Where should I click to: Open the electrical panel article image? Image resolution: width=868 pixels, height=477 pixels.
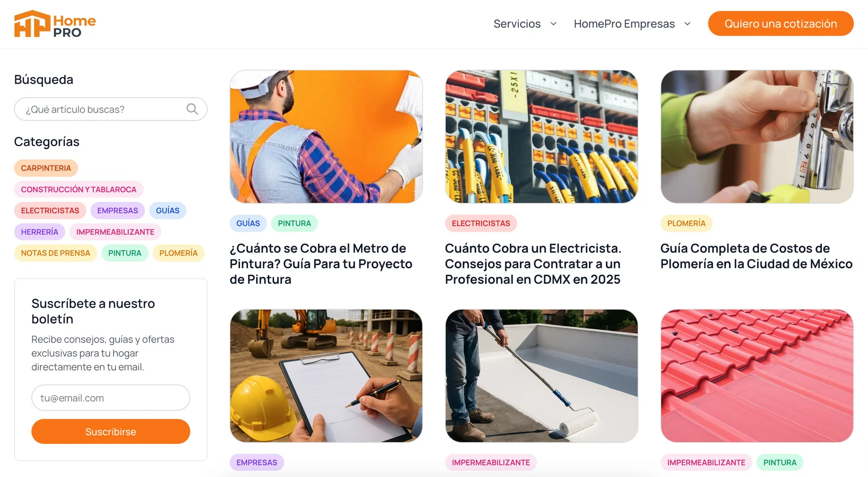click(542, 137)
